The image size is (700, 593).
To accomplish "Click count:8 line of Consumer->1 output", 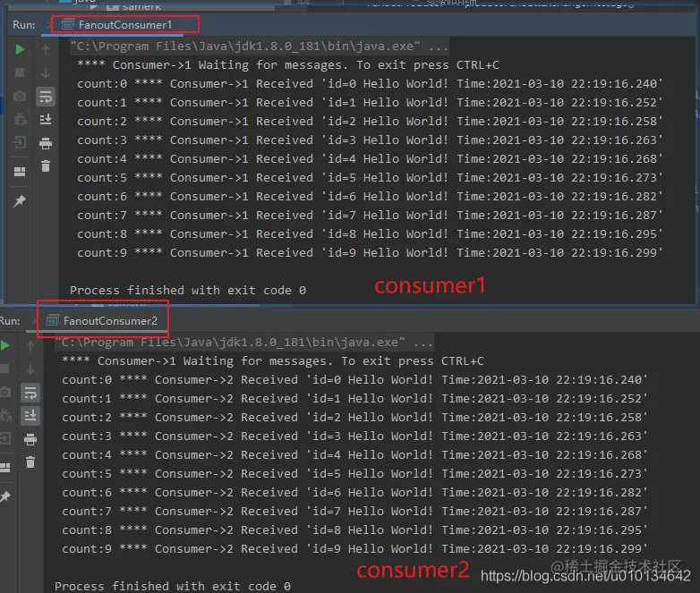I will tap(370, 233).
